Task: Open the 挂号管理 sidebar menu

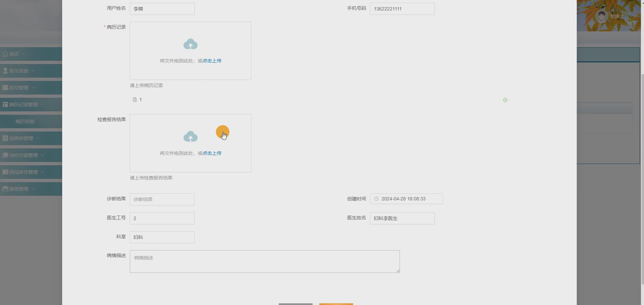Action: (x=31, y=88)
